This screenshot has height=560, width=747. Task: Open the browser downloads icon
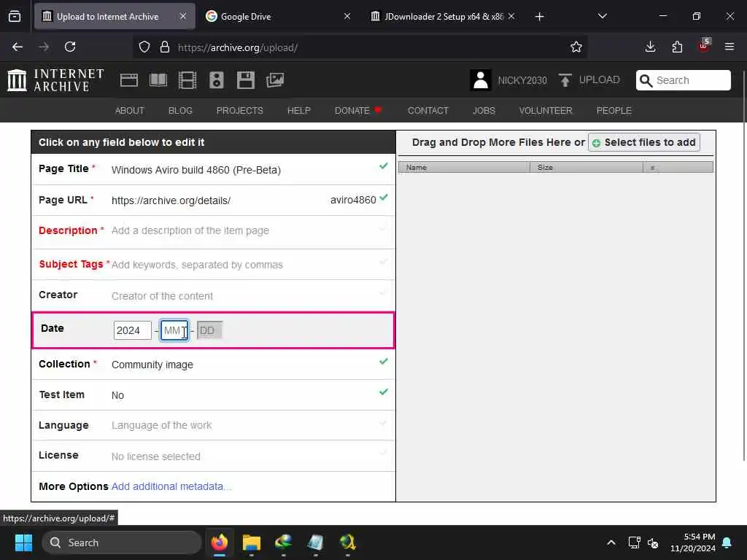coord(650,47)
